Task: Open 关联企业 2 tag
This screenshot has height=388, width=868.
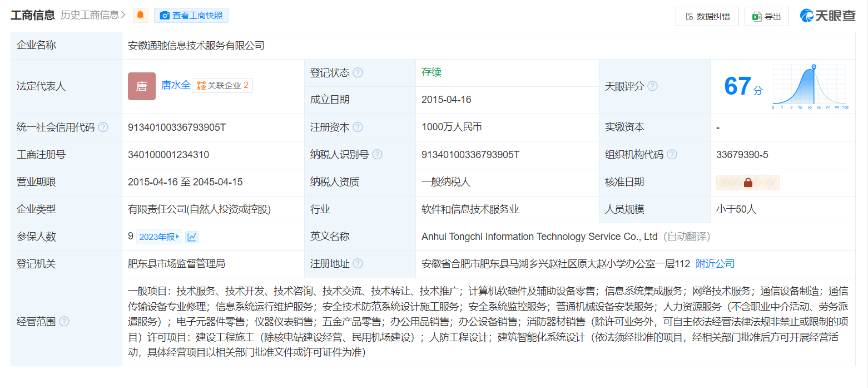Action: [x=222, y=85]
